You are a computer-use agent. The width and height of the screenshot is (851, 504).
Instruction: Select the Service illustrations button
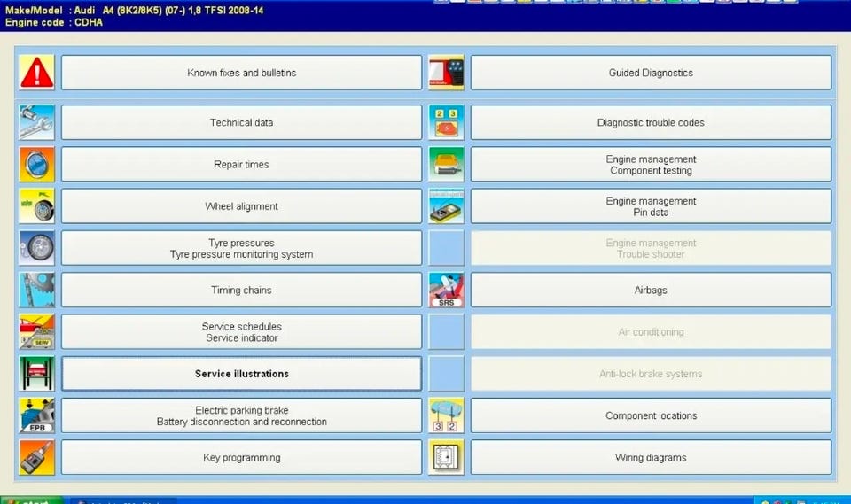coord(241,373)
